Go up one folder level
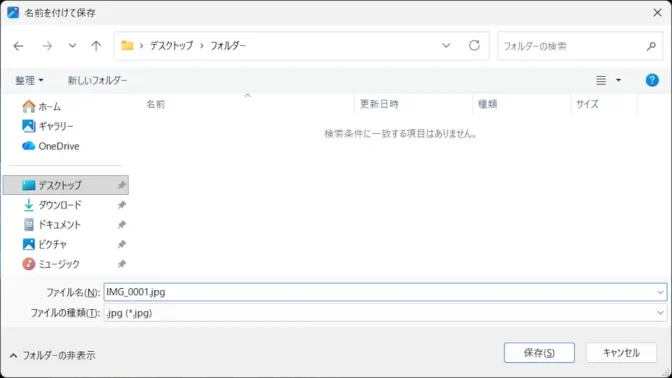The height and width of the screenshot is (378, 672). click(96, 46)
